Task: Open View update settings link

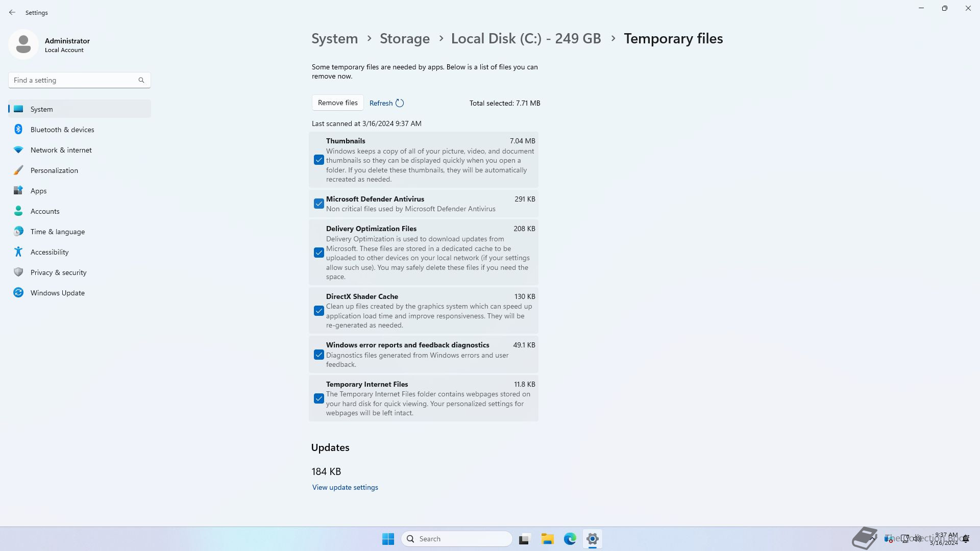Action: point(345,487)
